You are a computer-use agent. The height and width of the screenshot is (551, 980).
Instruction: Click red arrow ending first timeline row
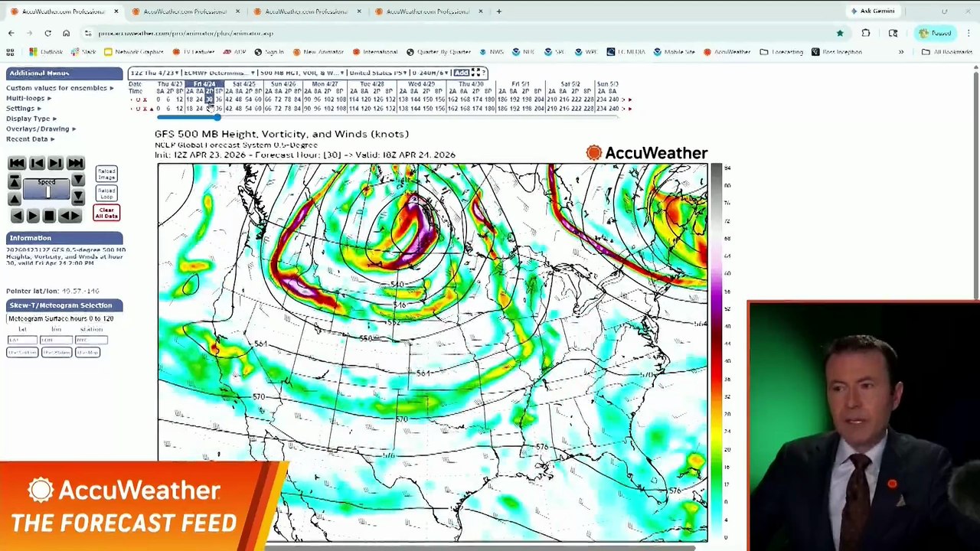(630, 99)
